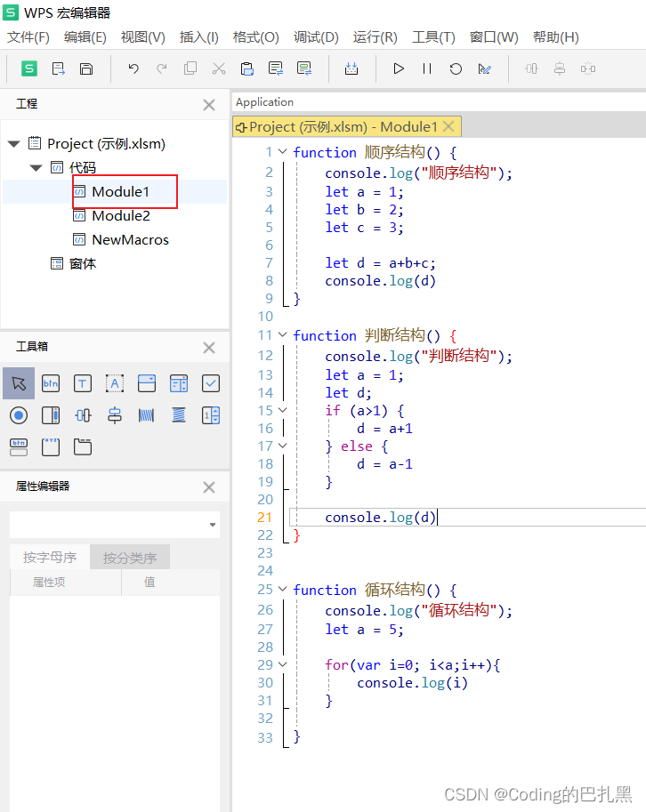Switch to 按分类序 property tab
646x812 pixels.
click(130, 558)
